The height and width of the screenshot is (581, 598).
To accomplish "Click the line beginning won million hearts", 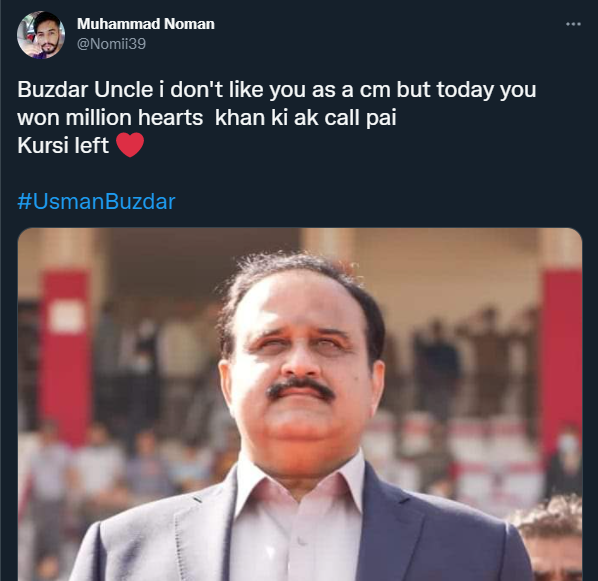I will tap(207, 117).
